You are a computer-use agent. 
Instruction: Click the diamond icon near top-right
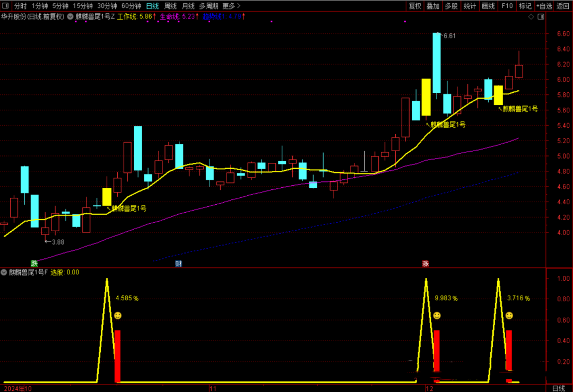click(531, 17)
